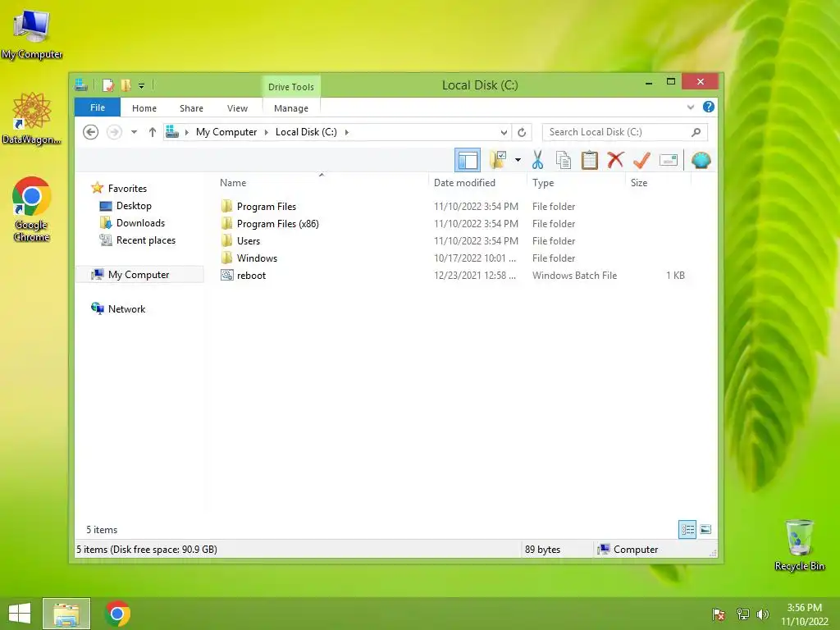The height and width of the screenshot is (630, 840).
Task: Switch to the View ribbon tab
Action: pyautogui.click(x=237, y=108)
